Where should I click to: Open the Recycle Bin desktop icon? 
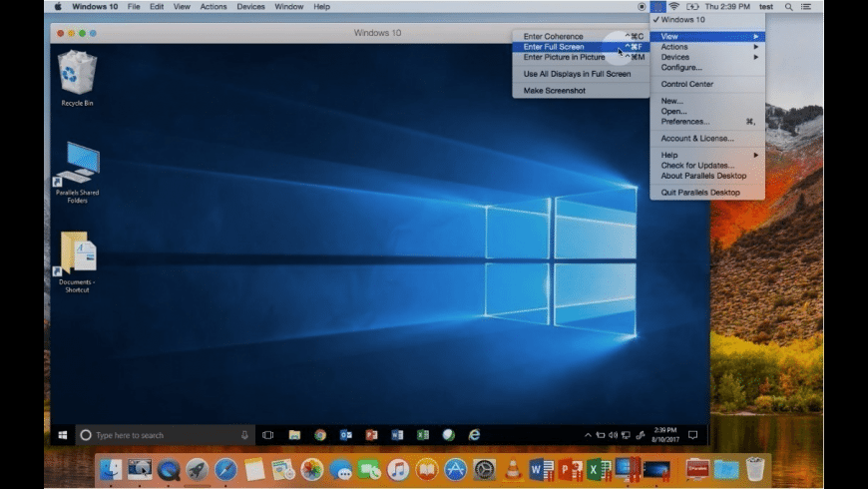pyautogui.click(x=77, y=73)
